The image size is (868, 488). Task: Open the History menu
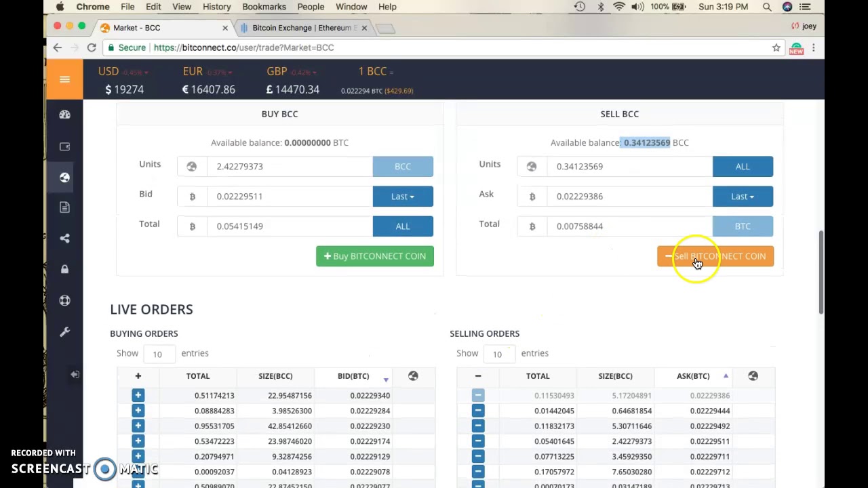[216, 7]
